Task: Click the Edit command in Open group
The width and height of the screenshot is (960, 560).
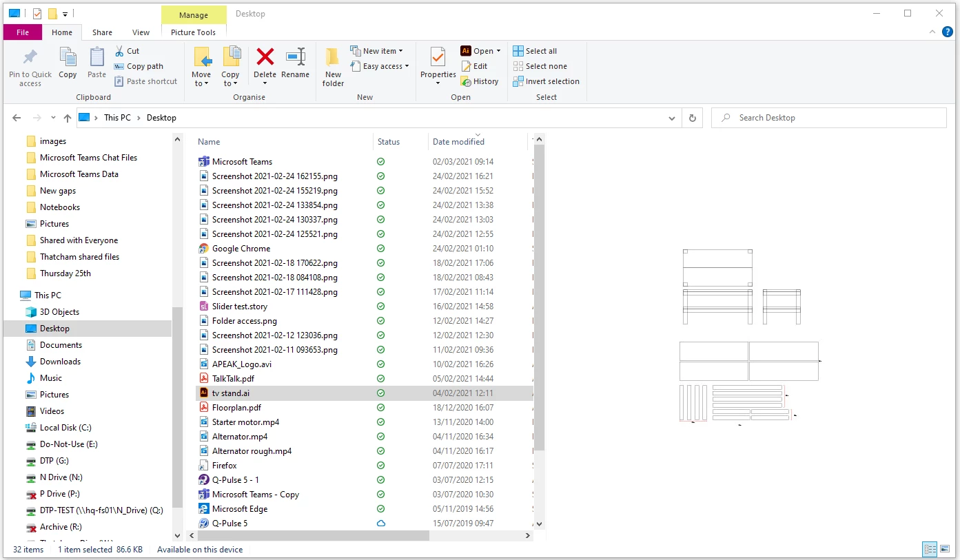Action: coord(473,66)
